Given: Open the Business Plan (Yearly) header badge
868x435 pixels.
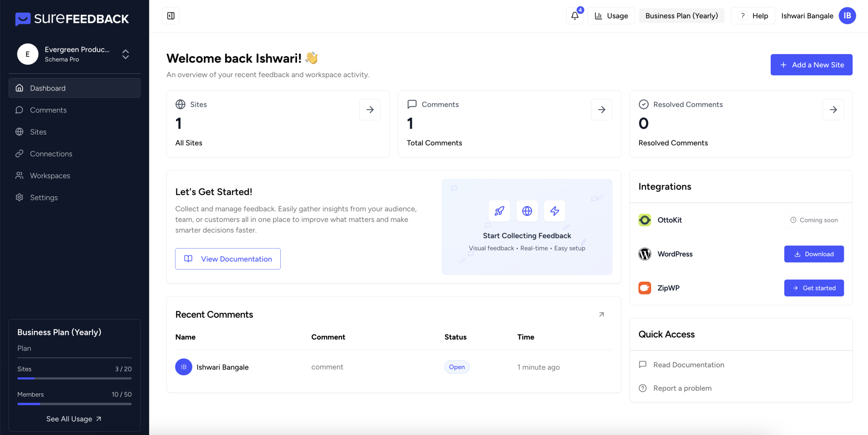Looking at the screenshot, I should point(682,16).
